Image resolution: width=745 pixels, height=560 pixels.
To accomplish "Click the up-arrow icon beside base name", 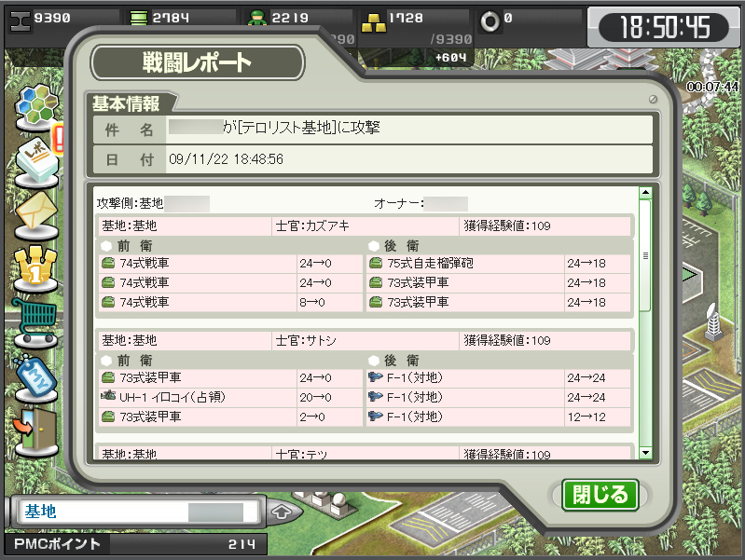I will [x=283, y=512].
